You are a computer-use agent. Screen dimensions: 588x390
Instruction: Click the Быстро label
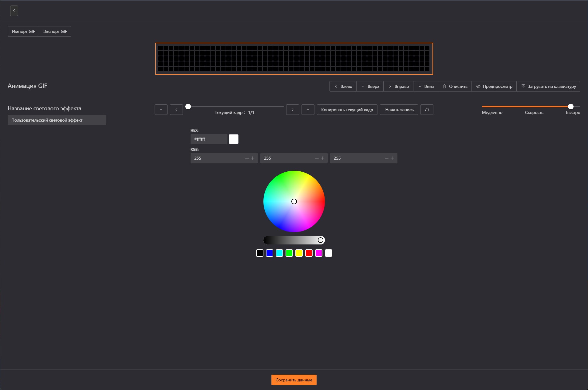pos(573,113)
